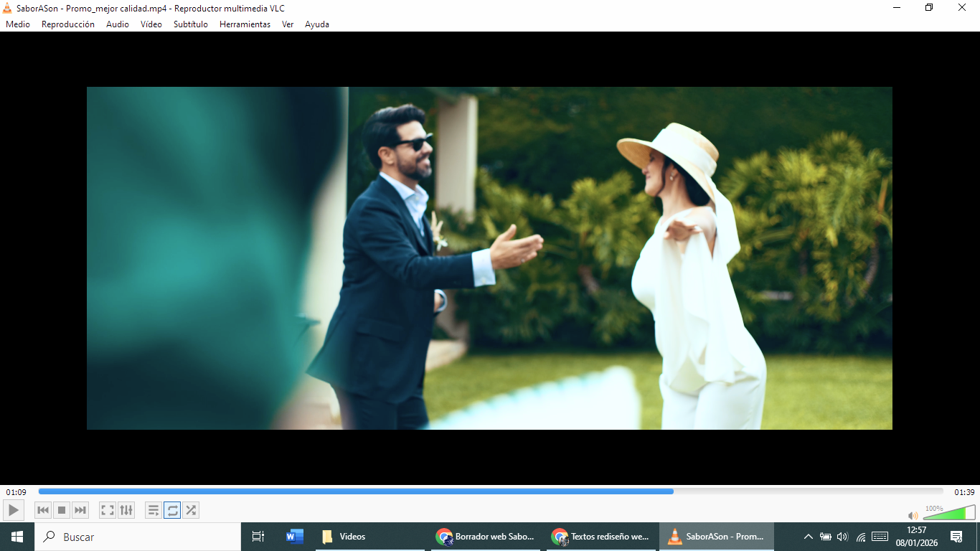Open the Audio menu options
This screenshot has width=980, height=551.
point(117,24)
